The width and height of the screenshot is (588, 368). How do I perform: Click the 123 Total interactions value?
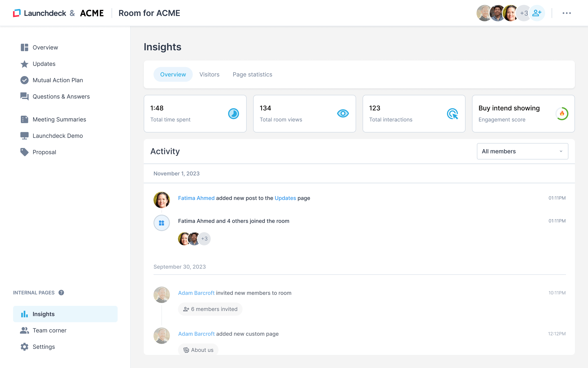[x=375, y=108]
